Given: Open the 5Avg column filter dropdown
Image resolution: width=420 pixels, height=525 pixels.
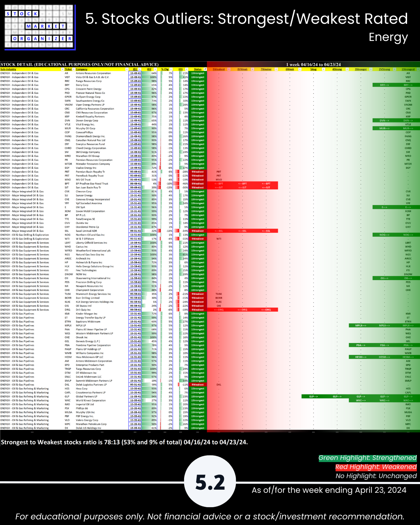Looking at the screenshot, I should (323, 69).
